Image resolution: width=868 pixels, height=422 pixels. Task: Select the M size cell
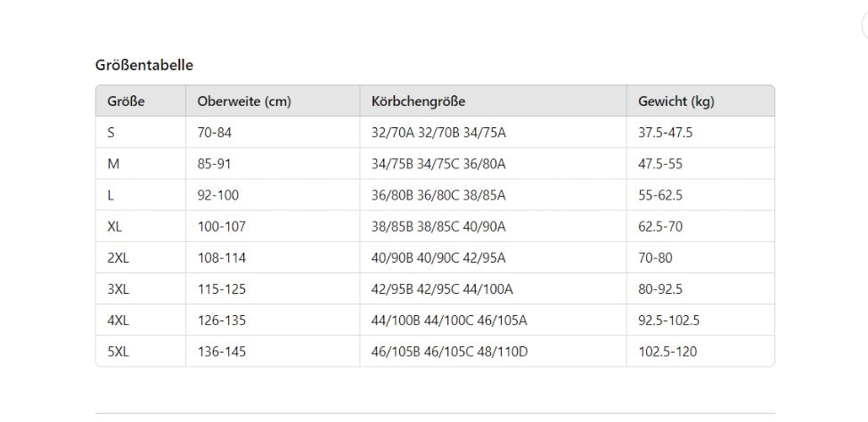[113, 164]
